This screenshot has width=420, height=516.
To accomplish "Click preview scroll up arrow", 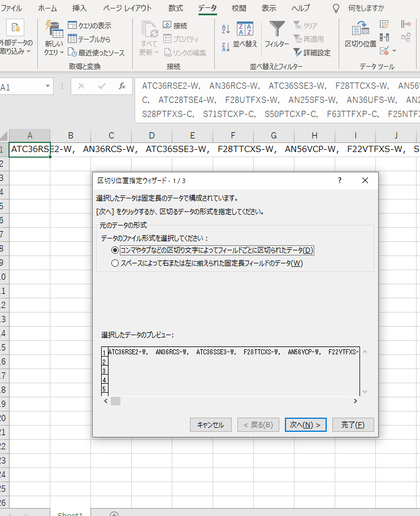I will [365, 352].
